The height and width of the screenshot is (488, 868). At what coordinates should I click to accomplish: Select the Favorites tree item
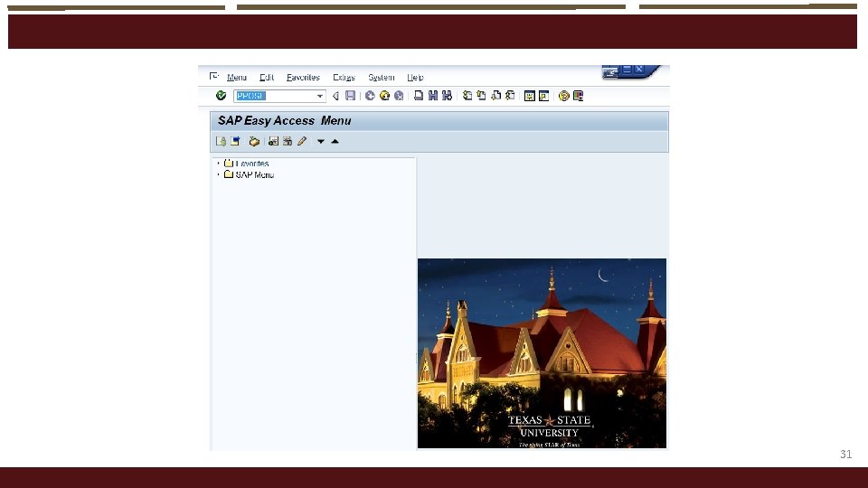(x=252, y=164)
